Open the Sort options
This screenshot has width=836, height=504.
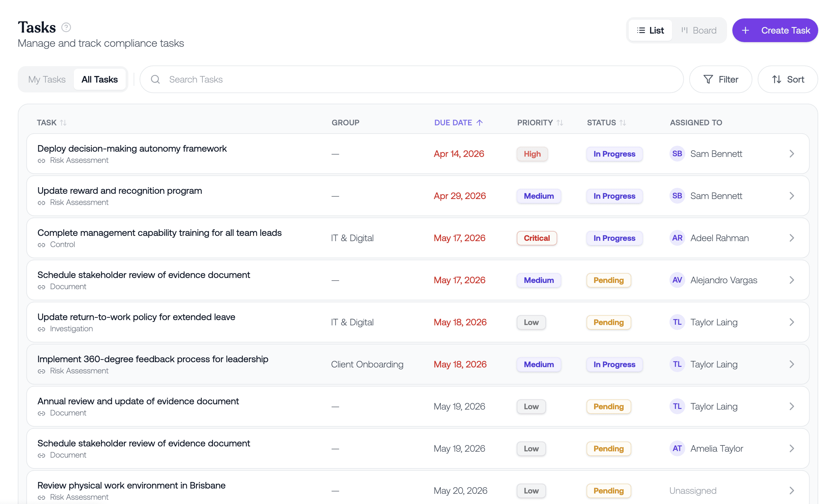pos(788,79)
